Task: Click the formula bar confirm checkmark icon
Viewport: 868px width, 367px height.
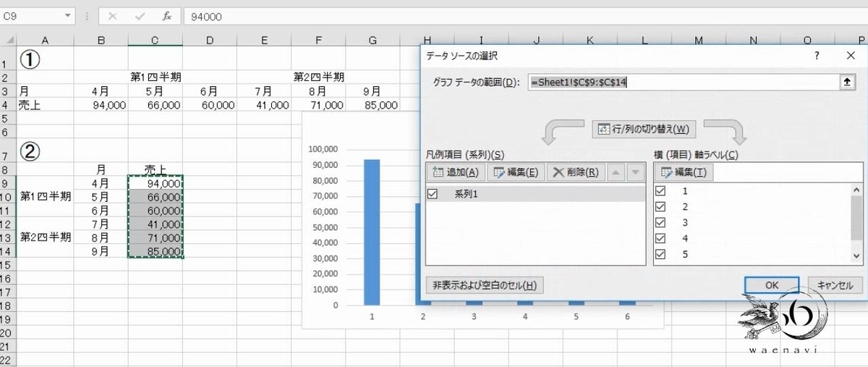Action: (140, 16)
